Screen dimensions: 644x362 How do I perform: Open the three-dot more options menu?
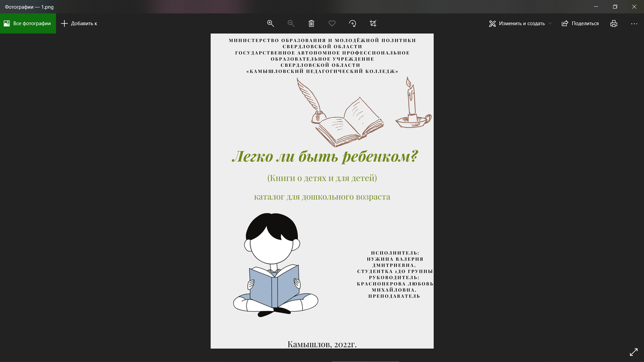(634, 24)
